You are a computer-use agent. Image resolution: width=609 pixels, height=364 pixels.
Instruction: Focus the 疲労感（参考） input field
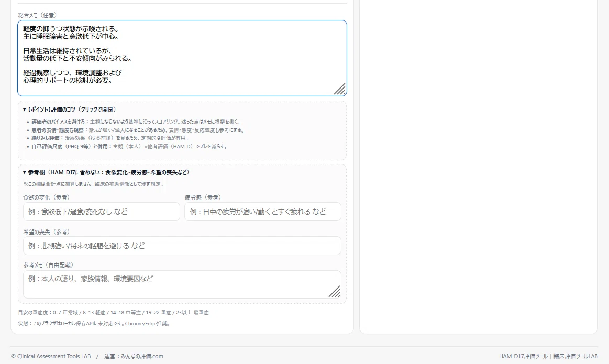click(x=263, y=212)
